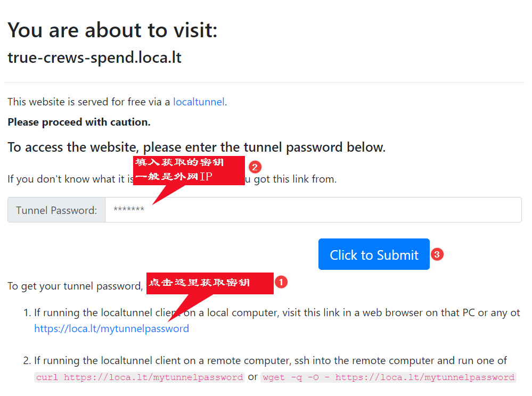The image size is (532, 396).
Task: Open the https://loca.lt/mytunnelpassword link
Action: [x=111, y=328]
